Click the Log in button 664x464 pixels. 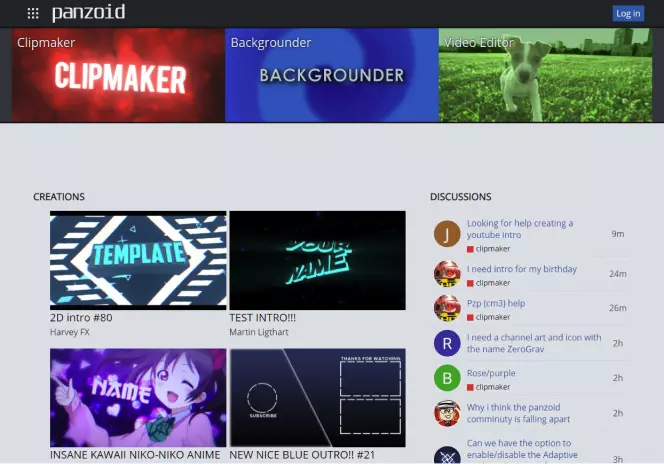[628, 14]
